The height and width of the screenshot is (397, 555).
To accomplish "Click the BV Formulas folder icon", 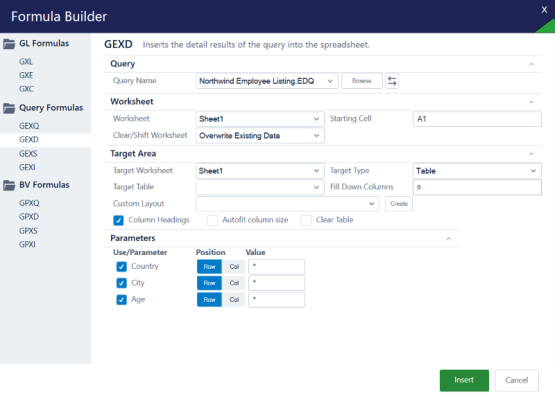I will point(9,185).
